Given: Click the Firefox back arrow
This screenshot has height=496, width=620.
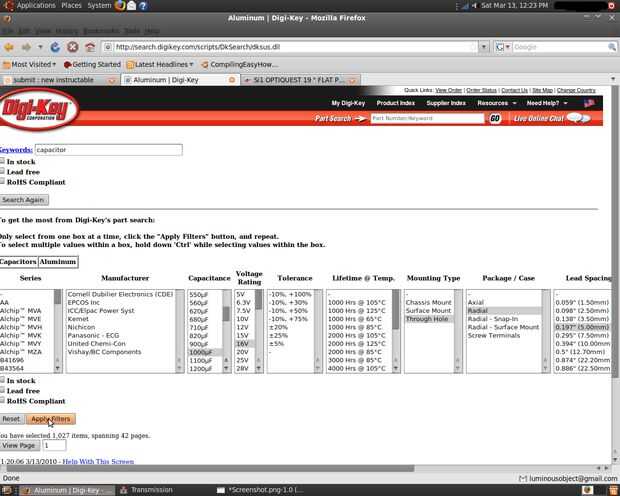Looking at the screenshot, I should point(9,47).
